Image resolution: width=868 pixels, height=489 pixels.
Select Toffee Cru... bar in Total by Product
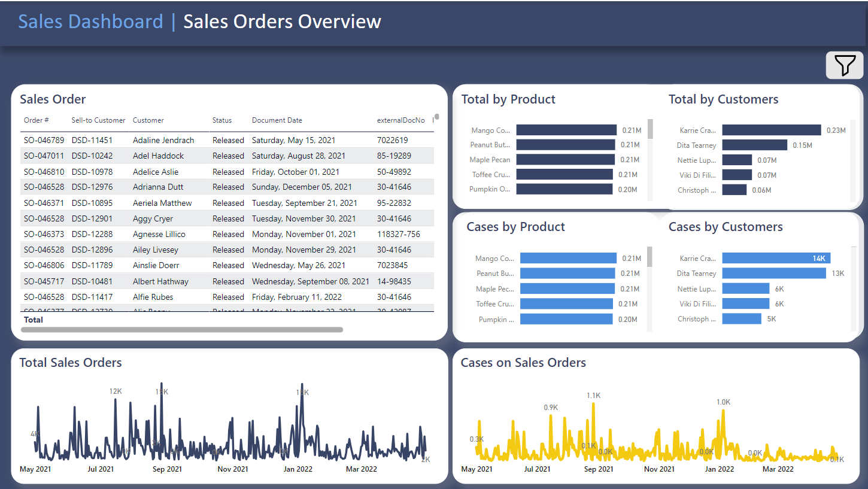coord(564,174)
